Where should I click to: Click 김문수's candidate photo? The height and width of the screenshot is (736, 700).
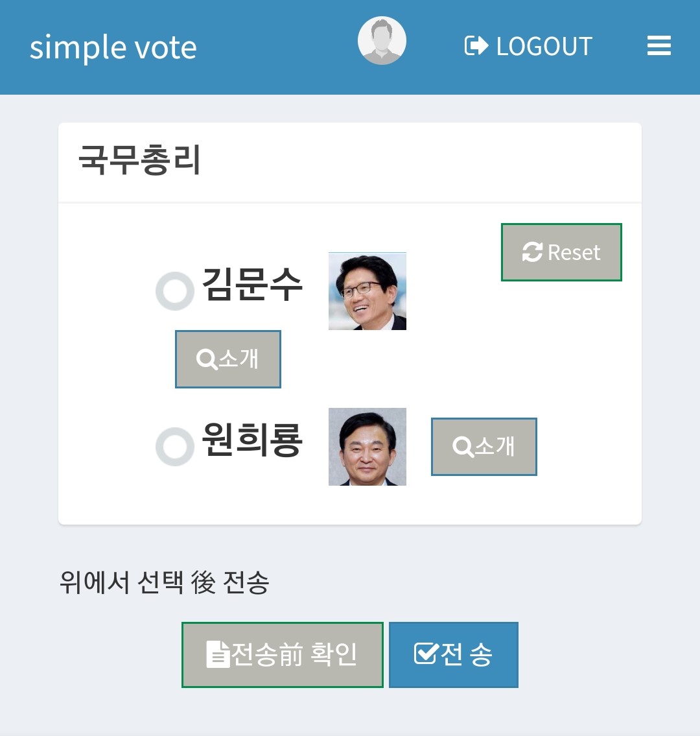pos(367,291)
